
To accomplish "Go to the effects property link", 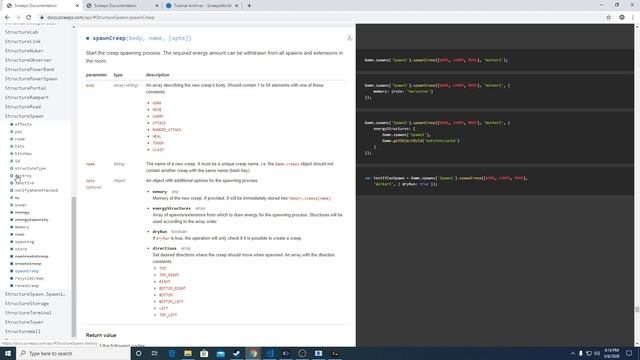I will (x=23, y=124).
